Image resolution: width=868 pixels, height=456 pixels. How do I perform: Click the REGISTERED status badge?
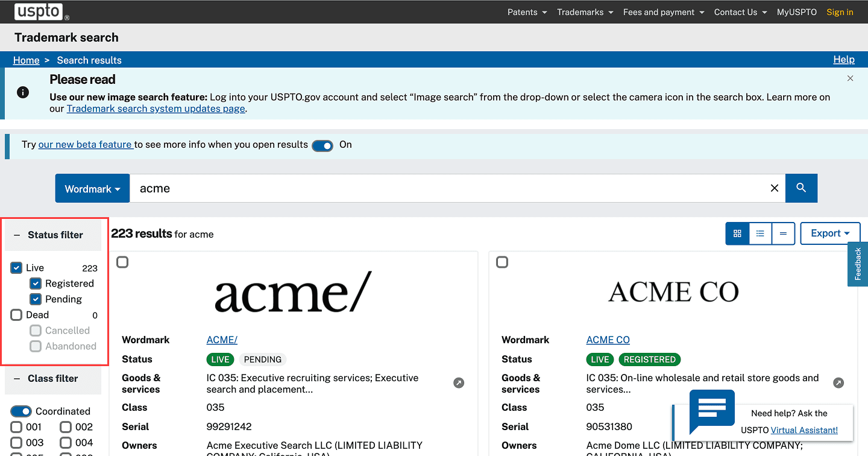click(x=650, y=359)
